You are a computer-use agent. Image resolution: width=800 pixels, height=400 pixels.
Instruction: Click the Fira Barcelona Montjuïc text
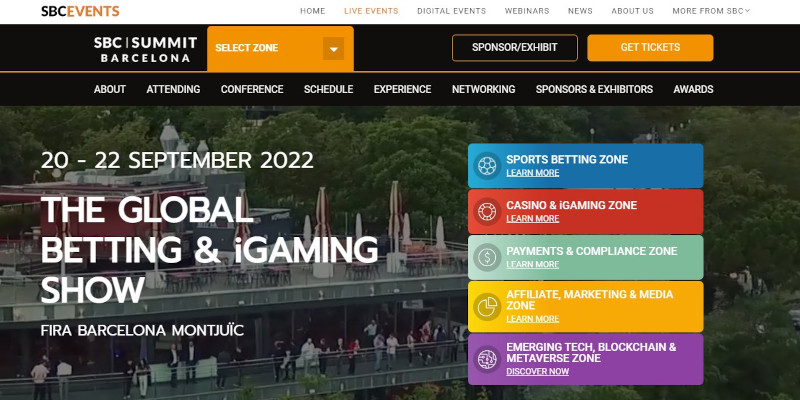coord(142,330)
